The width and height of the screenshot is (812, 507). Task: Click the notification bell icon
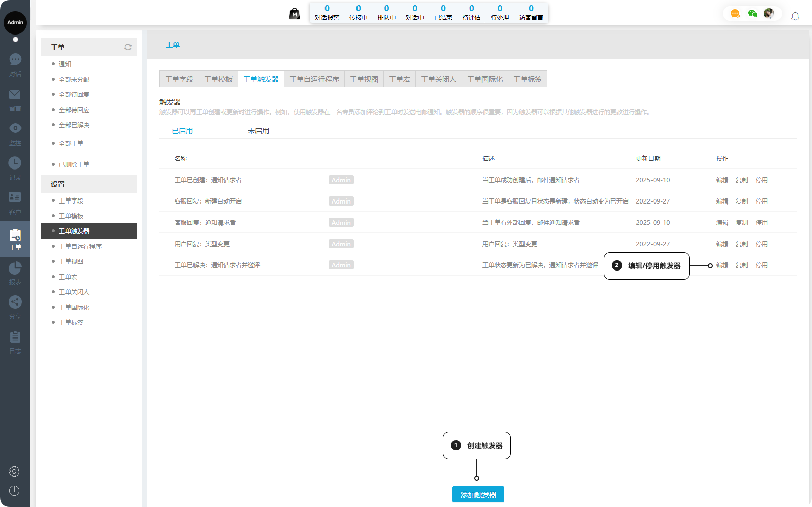click(x=795, y=16)
